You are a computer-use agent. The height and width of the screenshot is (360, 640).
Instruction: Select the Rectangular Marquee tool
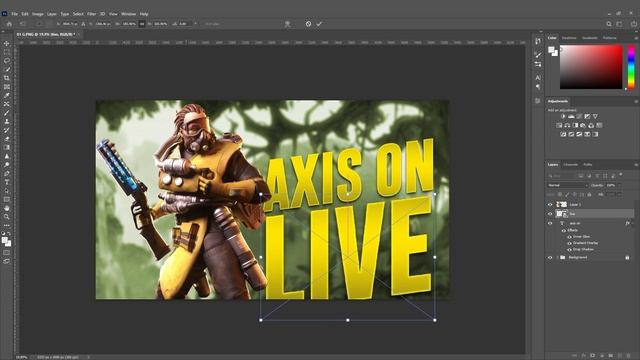[7, 52]
